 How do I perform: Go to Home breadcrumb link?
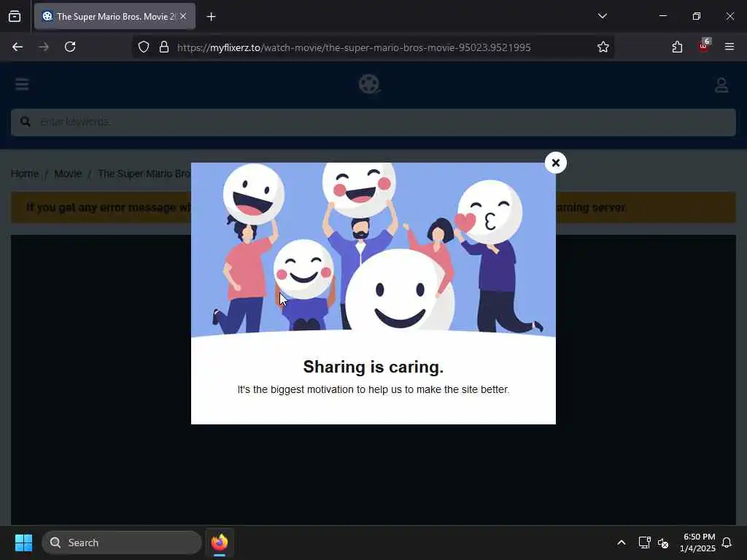pyautogui.click(x=25, y=174)
